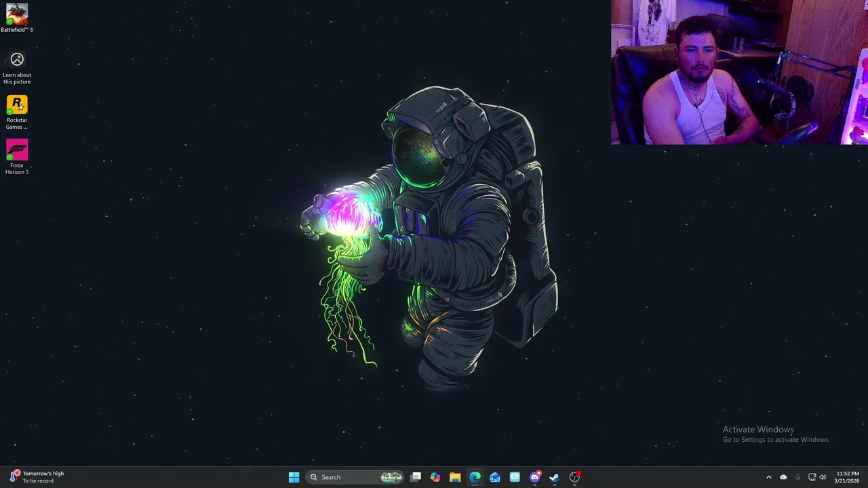Click the OneDrive cloud tray icon
Viewport: 868px width, 488px height.
coord(783,477)
